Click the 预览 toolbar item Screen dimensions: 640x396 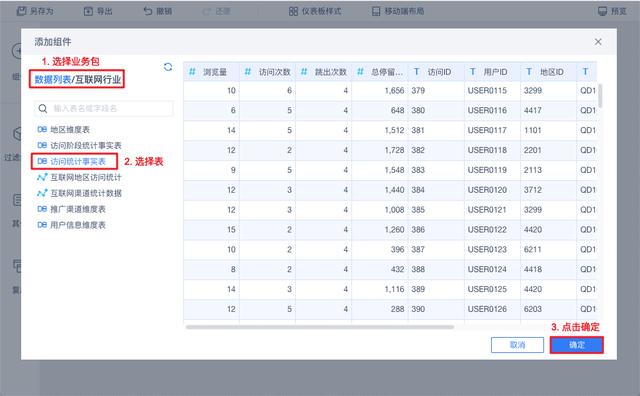612,11
